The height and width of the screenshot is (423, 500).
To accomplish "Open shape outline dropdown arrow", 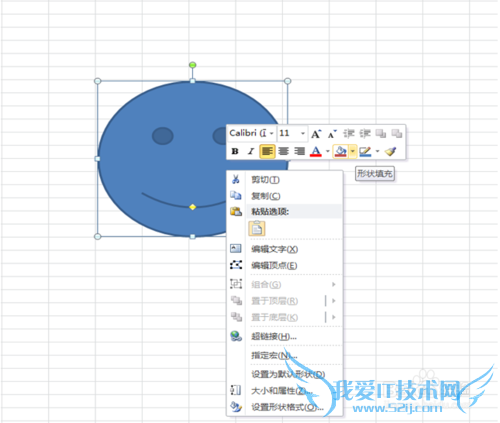I will tap(377, 151).
